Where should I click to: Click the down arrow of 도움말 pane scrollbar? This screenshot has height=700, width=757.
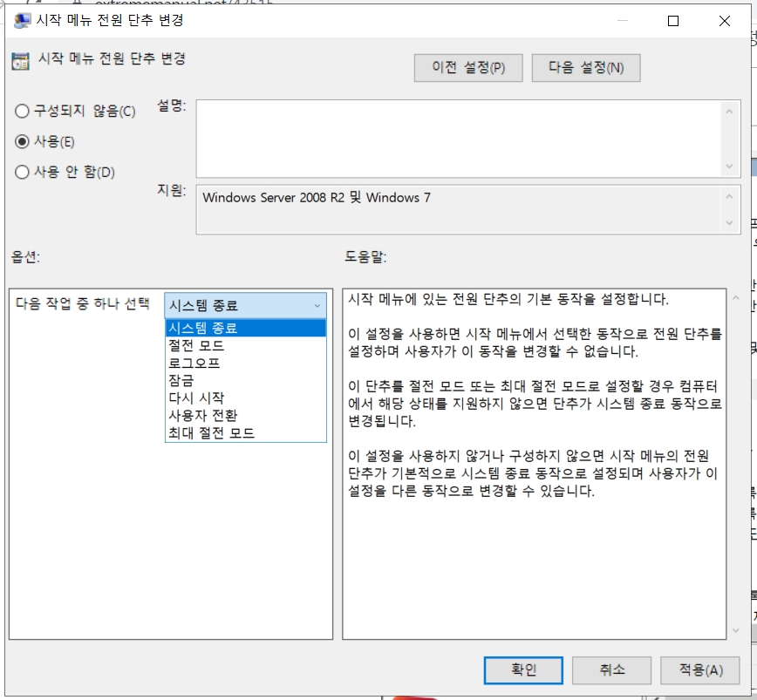736,630
